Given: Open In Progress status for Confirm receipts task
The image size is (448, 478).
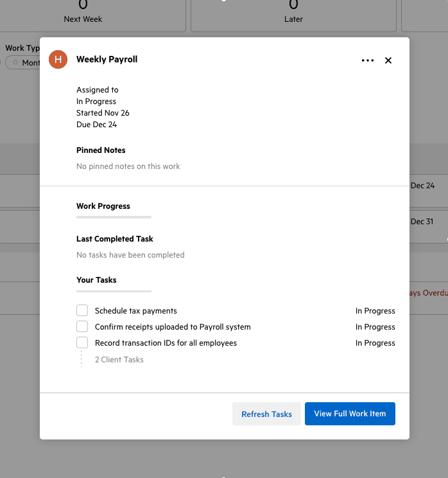Looking at the screenshot, I should click(x=375, y=327).
